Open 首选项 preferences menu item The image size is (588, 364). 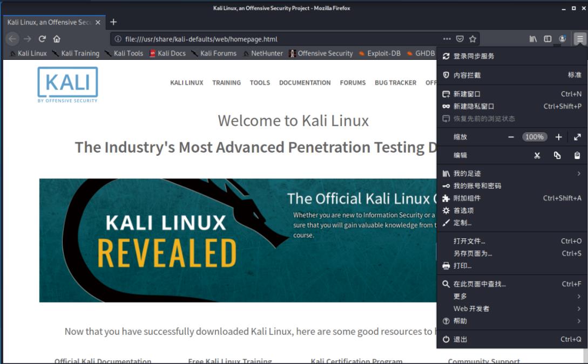click(463, 210)
